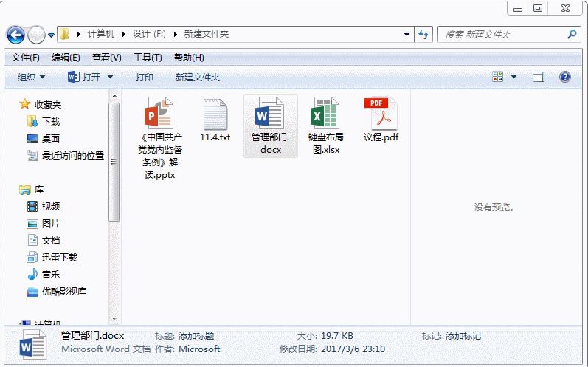Click the help question mark icon
This screenshot has width=588, height=367.
(565, 77)
